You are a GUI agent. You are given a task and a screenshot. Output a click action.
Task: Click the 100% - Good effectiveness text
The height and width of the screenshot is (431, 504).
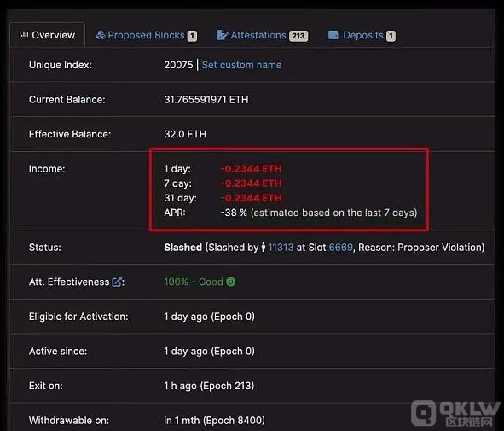[194, 282]
